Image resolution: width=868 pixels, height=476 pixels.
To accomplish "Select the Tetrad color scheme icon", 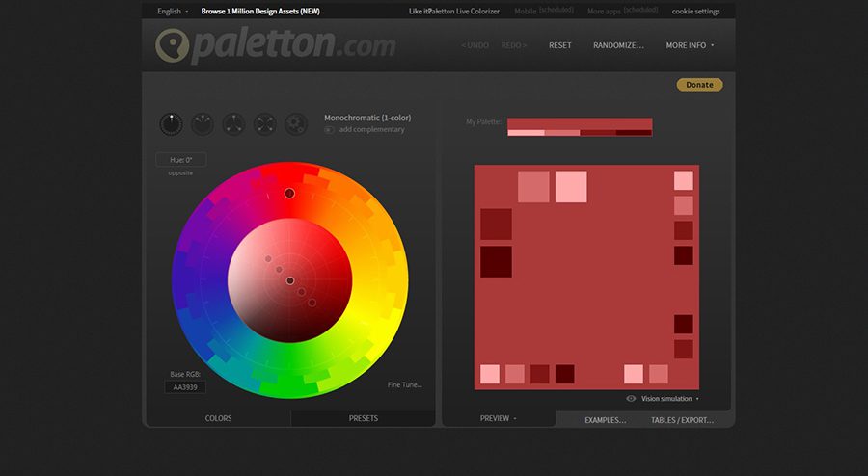I will pos(264,124).
